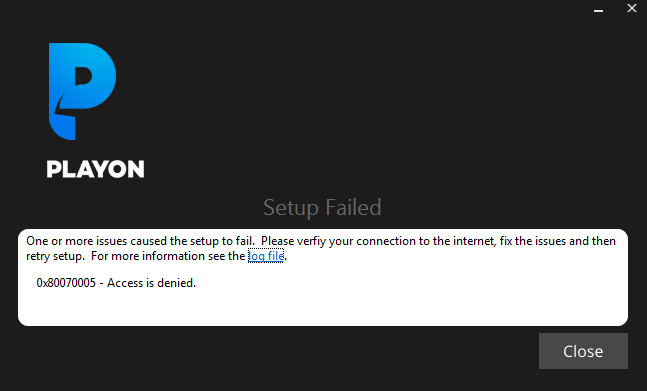Click the Close button
The width and height of the screenshot is (647, 391).
pos(583,351)
